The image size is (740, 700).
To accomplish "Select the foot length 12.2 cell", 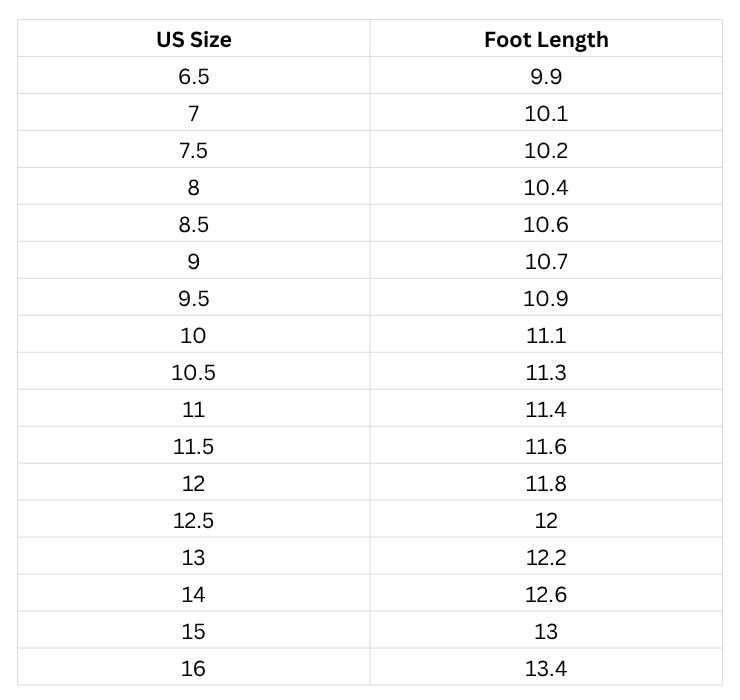I will click(546, 557).
